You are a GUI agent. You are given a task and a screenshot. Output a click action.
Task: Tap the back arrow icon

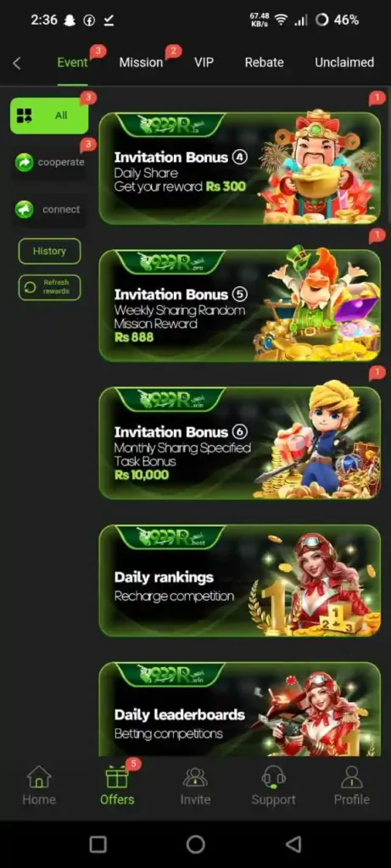click(17, 63)
